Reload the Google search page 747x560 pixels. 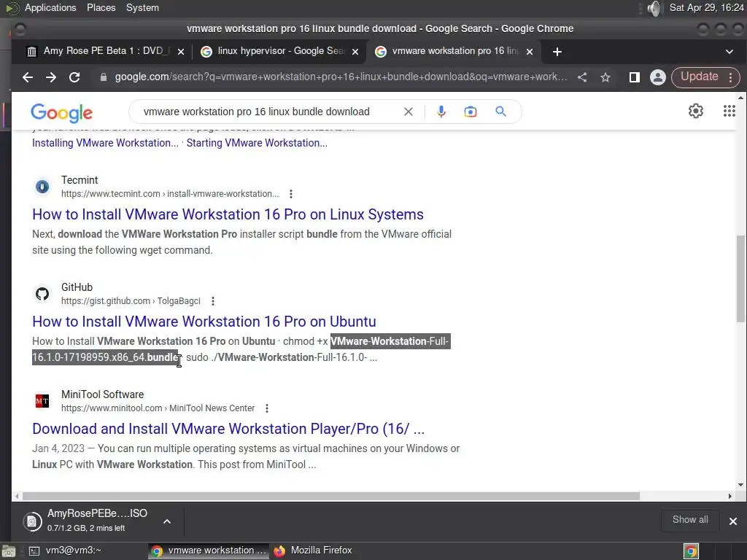pyautogui.click(x=74, y=77)
